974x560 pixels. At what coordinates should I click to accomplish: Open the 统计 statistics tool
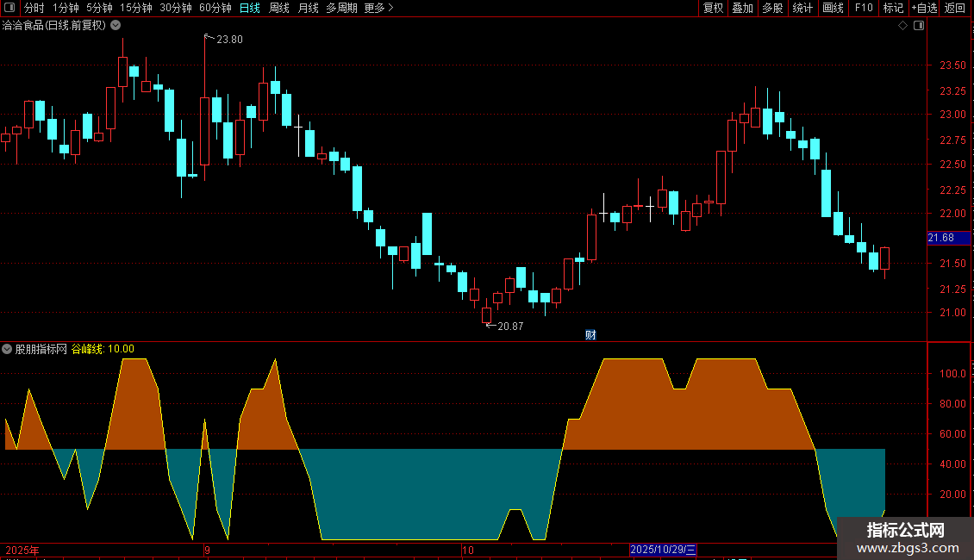802,8
